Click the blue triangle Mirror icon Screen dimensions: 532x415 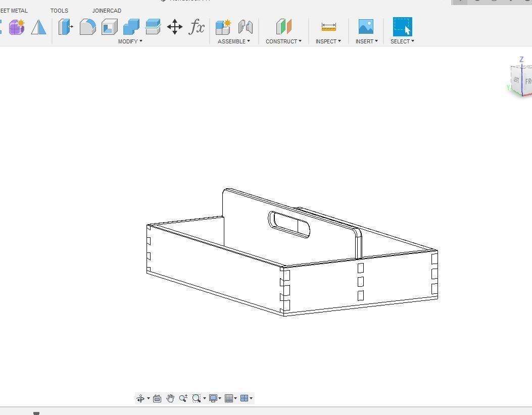[x=38, y=27]
